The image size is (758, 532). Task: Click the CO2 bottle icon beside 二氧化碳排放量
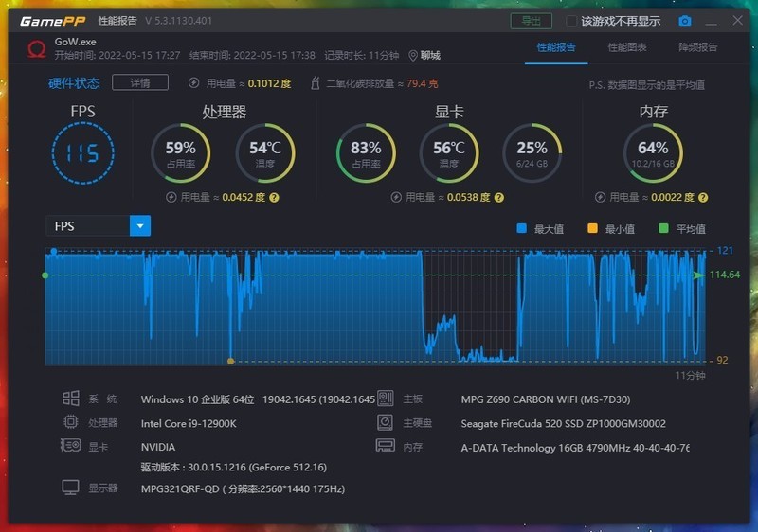pos(316,83)
